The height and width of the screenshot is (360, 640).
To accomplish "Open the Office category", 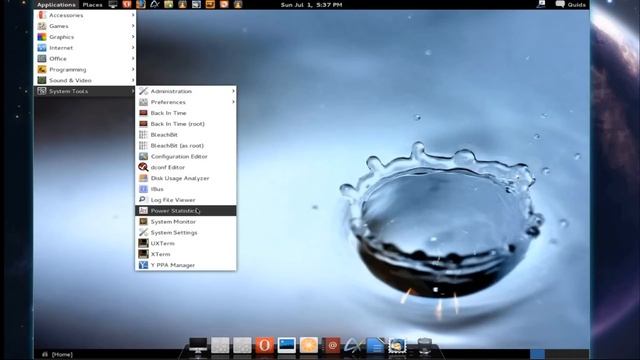I will pos(85,59).
